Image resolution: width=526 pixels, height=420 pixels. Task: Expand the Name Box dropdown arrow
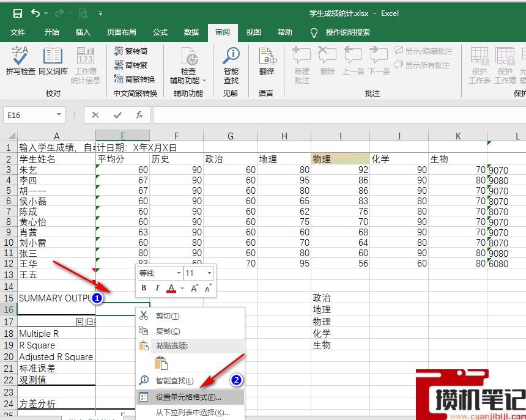59,115
